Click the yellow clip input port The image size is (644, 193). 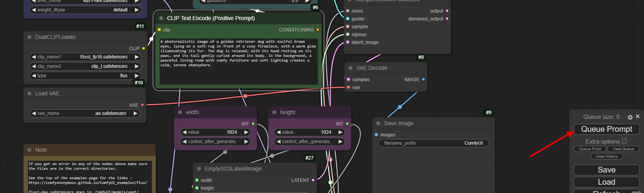[x=159, y=30]
